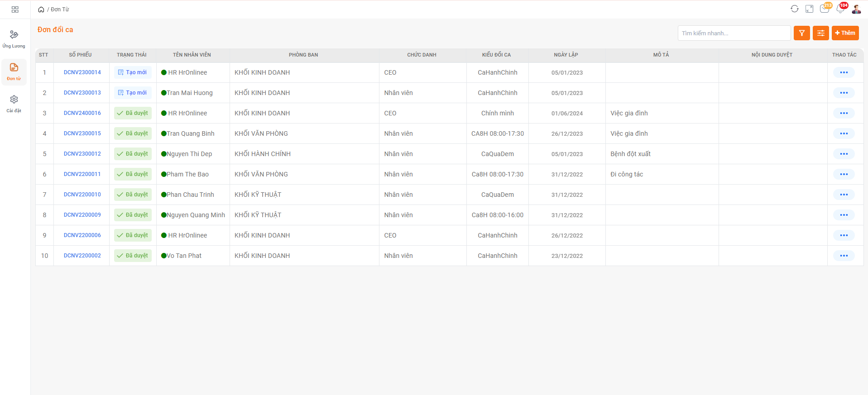This screenshot has height=395, width=868.
Task: Click the Ngày lập column header
Action: point(566,55)
